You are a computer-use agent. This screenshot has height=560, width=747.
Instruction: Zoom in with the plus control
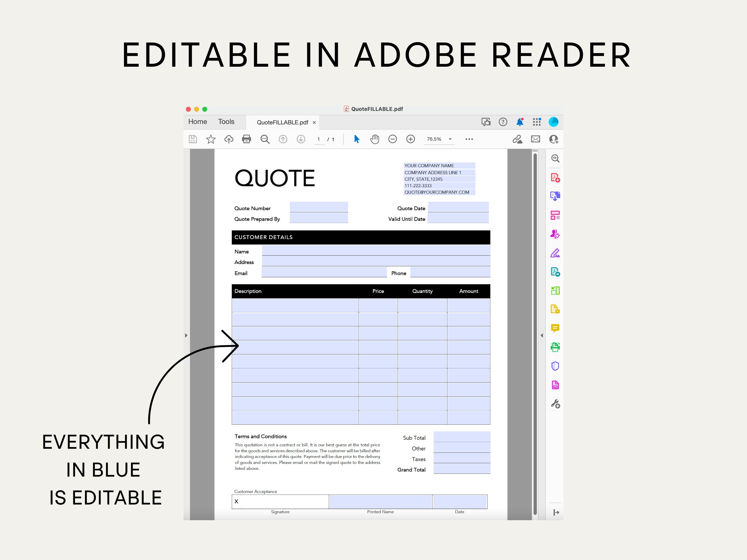point(411,139)
